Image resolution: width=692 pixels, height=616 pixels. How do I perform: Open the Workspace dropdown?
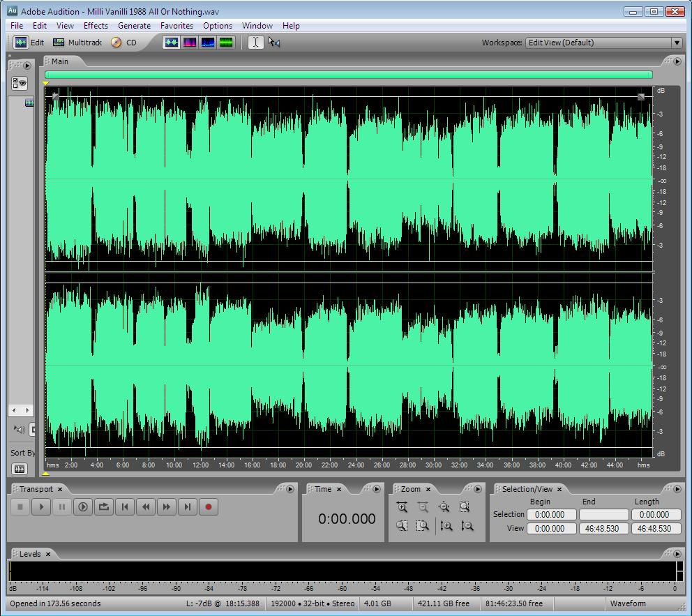click(x=603, y=43)
